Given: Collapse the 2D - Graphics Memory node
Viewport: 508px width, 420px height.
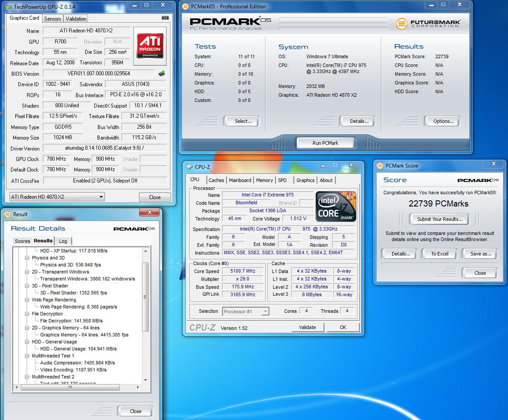Looking at the screenshot, I should pos(27,328).
